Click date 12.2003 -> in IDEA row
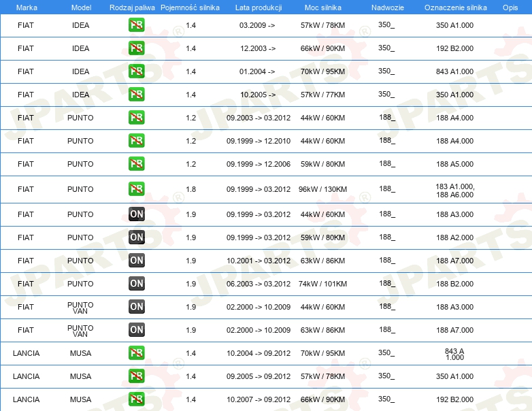Viewport: 532px width, 411px height. (x=258, y=48)
